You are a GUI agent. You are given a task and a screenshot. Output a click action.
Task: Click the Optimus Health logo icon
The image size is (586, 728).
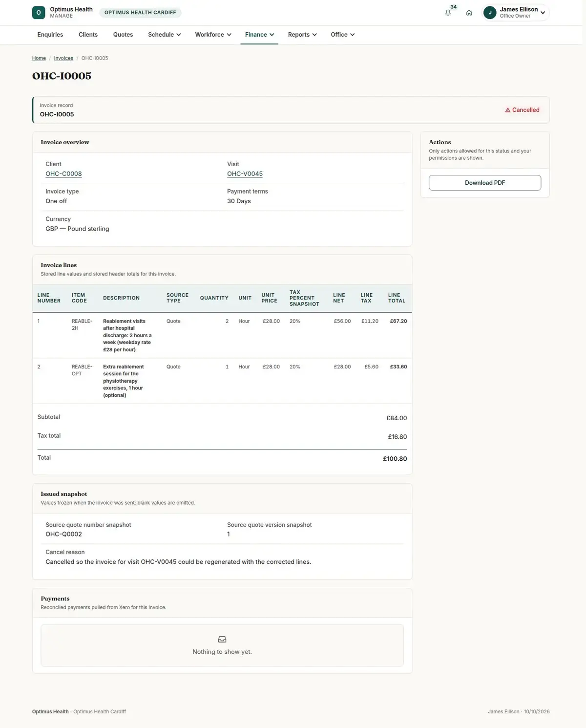coord(39,13)
